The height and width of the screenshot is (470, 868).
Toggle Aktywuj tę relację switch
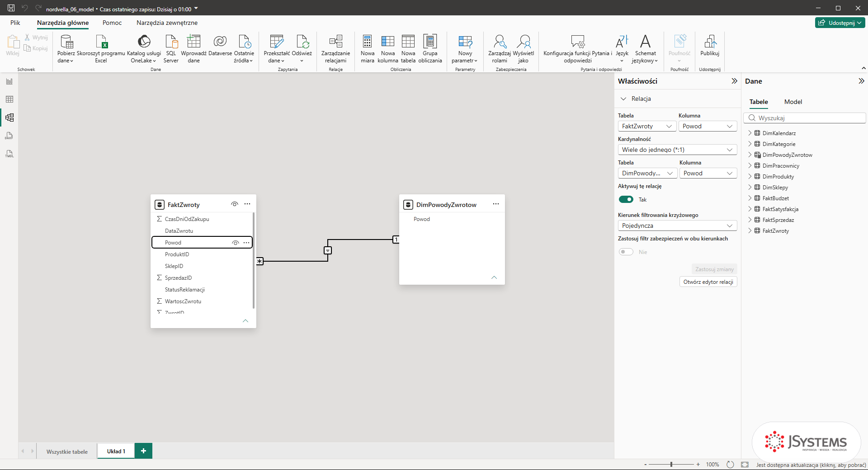click(x=626, y=199)
